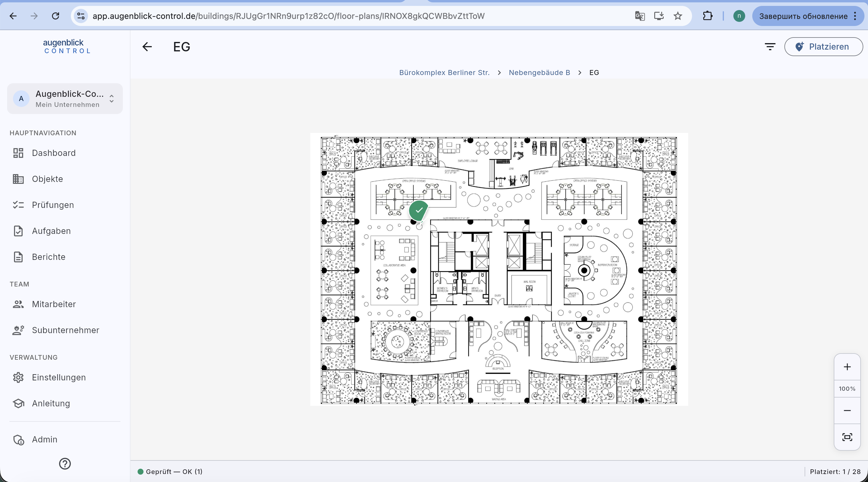Open the browser extensions puzzle icon
Image resolution: width=868 pixels, height=482 pixels.
[708, 16]
